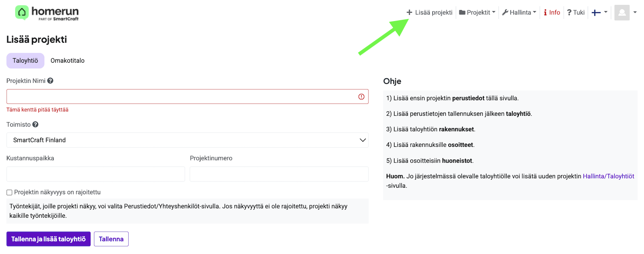Switch to the Omakotitalo tab
The height and width of the screenshot is (254, 644).
pos(68,61)
